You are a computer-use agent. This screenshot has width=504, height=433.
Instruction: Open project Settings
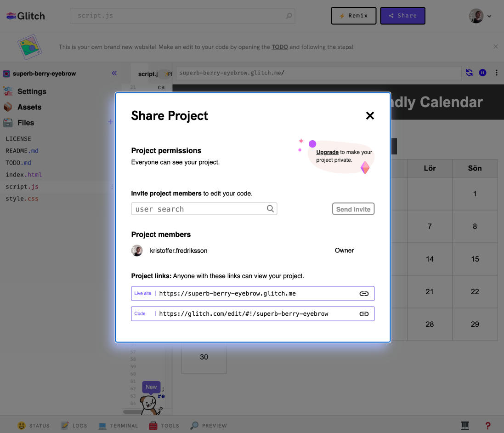click(x=32, y=91)
